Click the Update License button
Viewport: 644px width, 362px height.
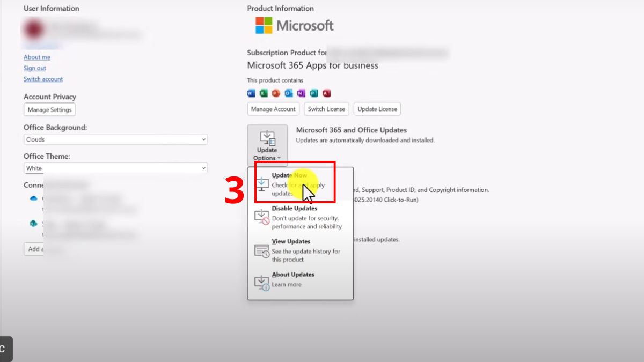377,109
